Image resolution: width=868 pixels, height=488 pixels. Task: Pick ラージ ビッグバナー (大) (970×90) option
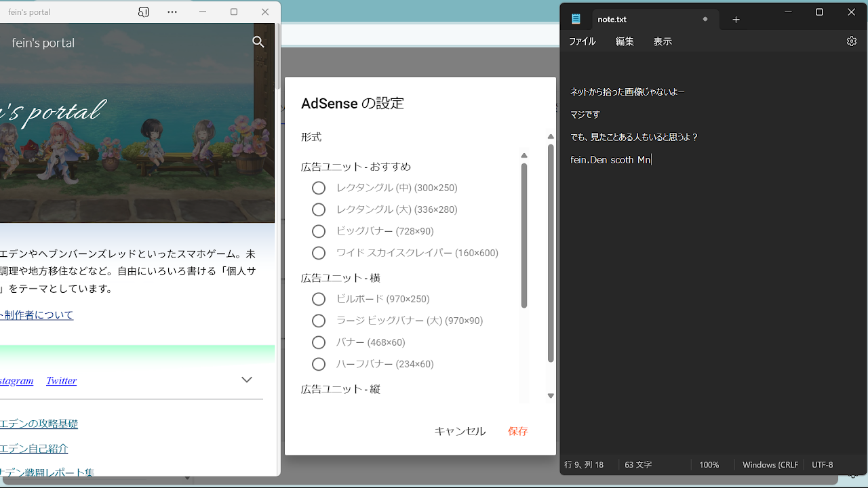pyautogui.click(x=319, y=321)
